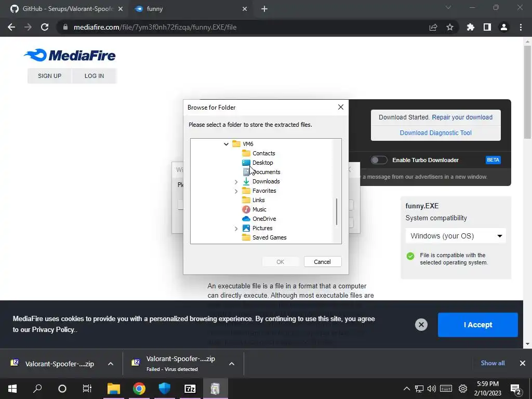Image resolution: width=532 pixels, height=399 pixels.
Task: Expand the Pictures folder node
Action: point(236,229)
